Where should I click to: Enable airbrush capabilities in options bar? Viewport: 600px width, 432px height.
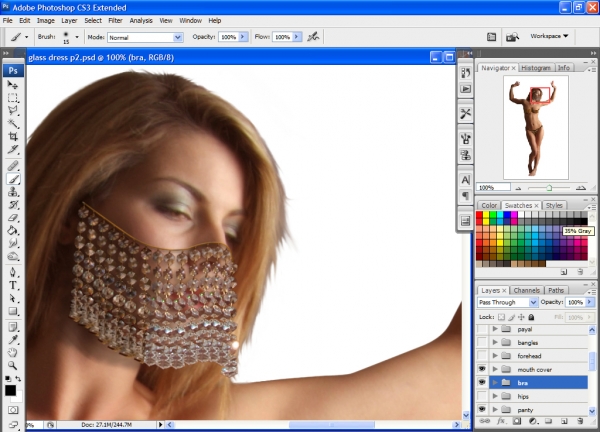pos(313,37)
